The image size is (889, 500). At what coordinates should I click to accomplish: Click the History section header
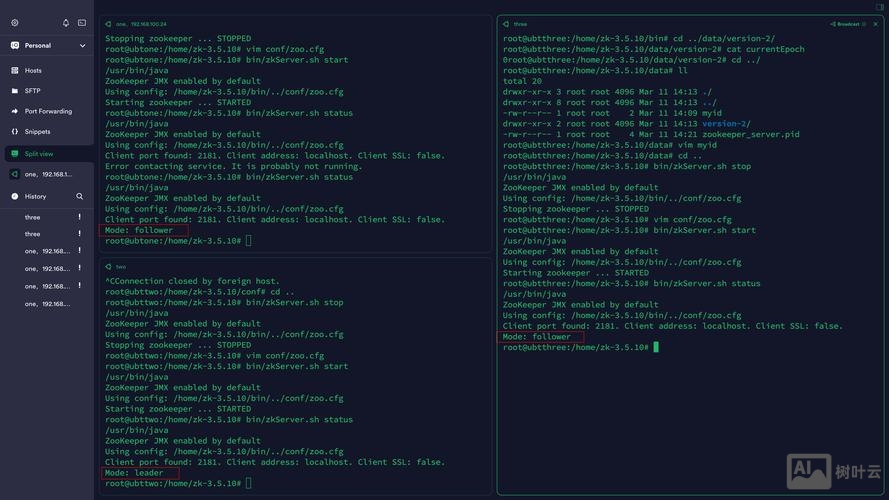(x=36, y=196)
